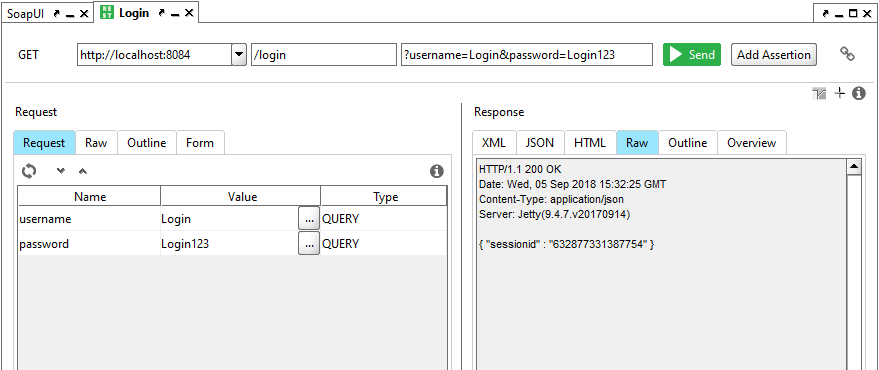
Task: Open the response Overview tab
Action: (x=752, y=142)
